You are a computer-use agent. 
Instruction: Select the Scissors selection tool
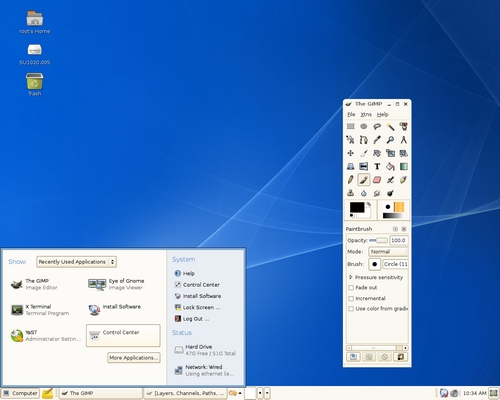[350, 140]
